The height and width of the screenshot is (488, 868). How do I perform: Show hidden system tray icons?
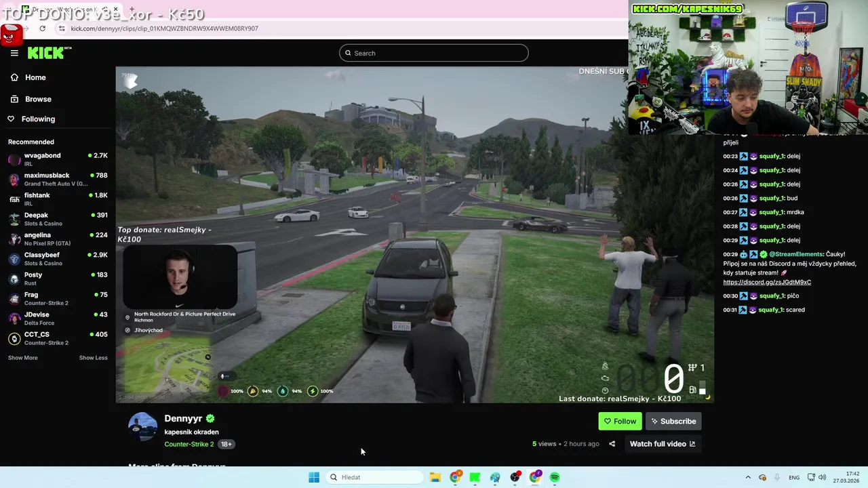tap(748, 477)
